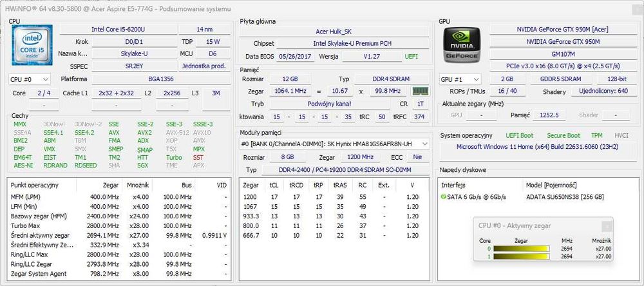Click the red SST feature label
The width and height of the screenshot is (644, 286).
tap(198, 157)
